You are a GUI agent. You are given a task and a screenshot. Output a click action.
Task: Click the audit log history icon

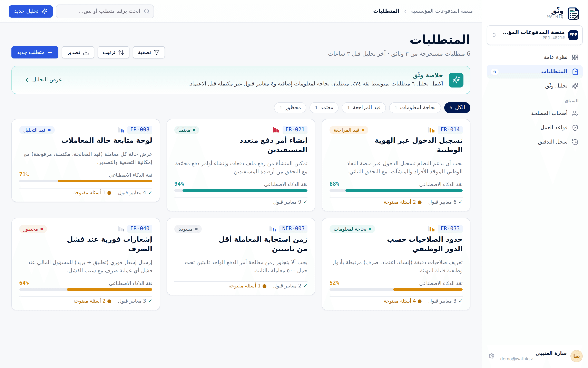click(575, 142)
